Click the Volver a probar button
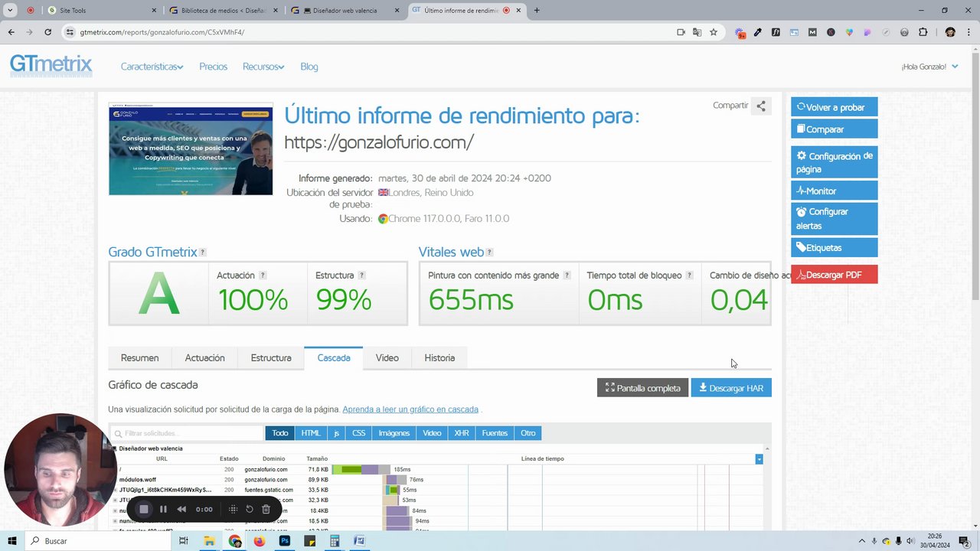Screen dimensions: 980x551 pos(835,107)
